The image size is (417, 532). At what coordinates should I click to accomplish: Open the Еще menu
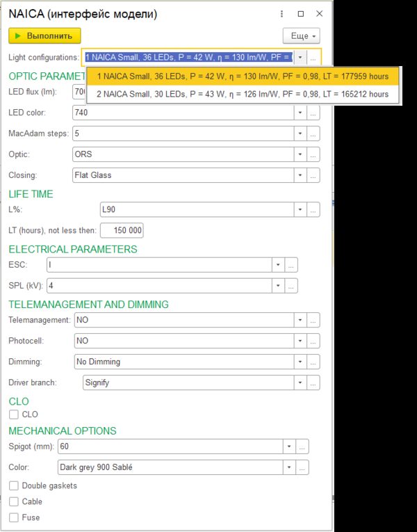pyautogui.click(x=301, y=35)
